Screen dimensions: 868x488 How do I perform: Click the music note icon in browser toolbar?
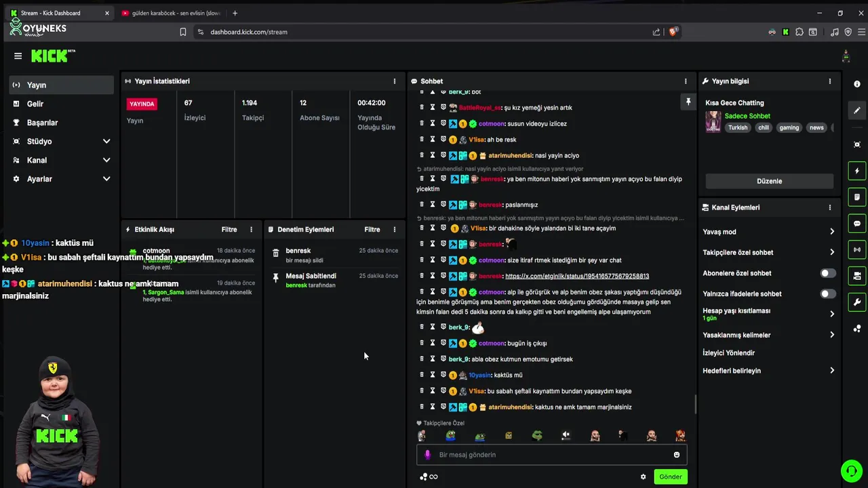point(835,32)
